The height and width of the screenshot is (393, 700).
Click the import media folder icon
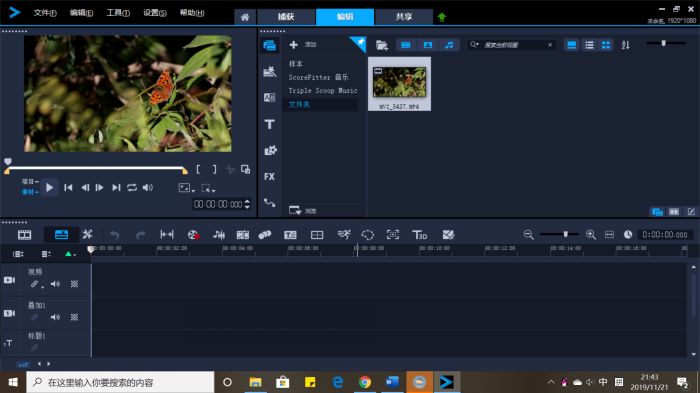pyautogui.click(x=382, y=45)
